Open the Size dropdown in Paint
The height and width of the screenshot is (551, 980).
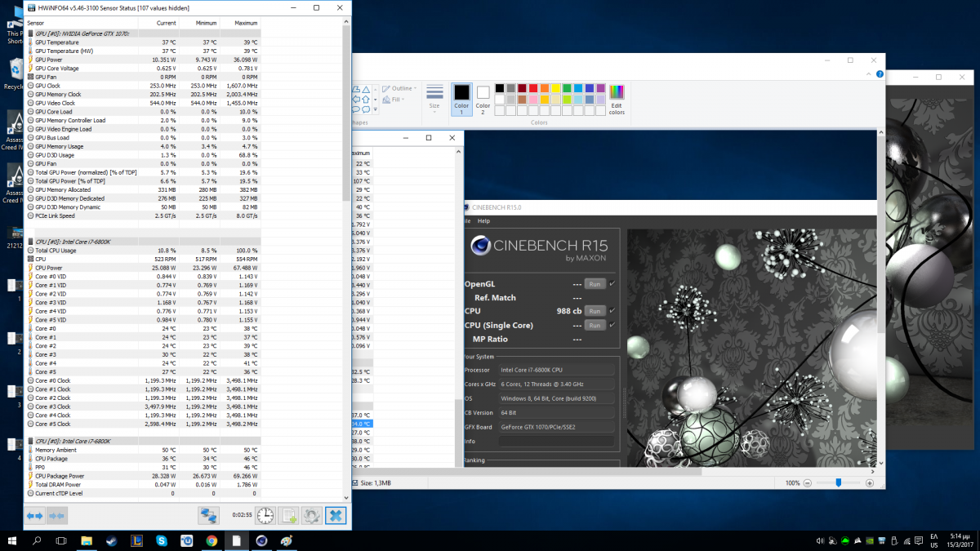(434, 98)
